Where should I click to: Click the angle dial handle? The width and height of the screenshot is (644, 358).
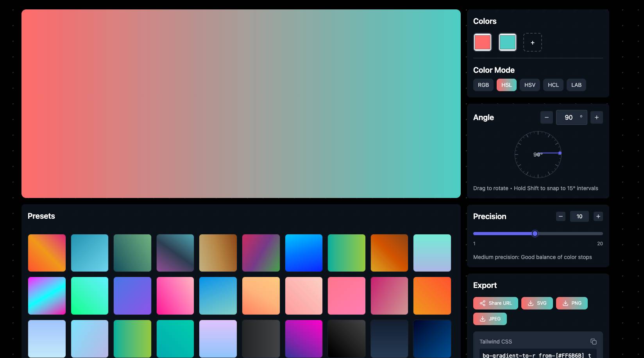[560, 153]
